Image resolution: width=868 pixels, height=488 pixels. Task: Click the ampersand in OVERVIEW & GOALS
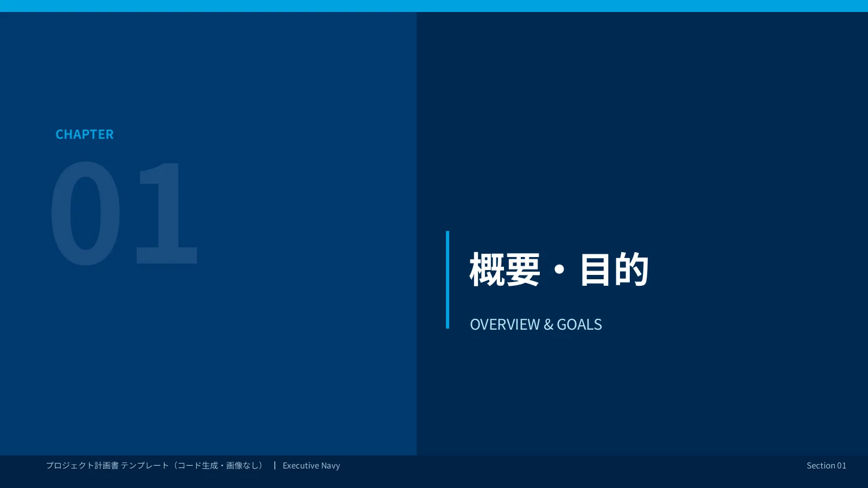(x=548, y=324)
